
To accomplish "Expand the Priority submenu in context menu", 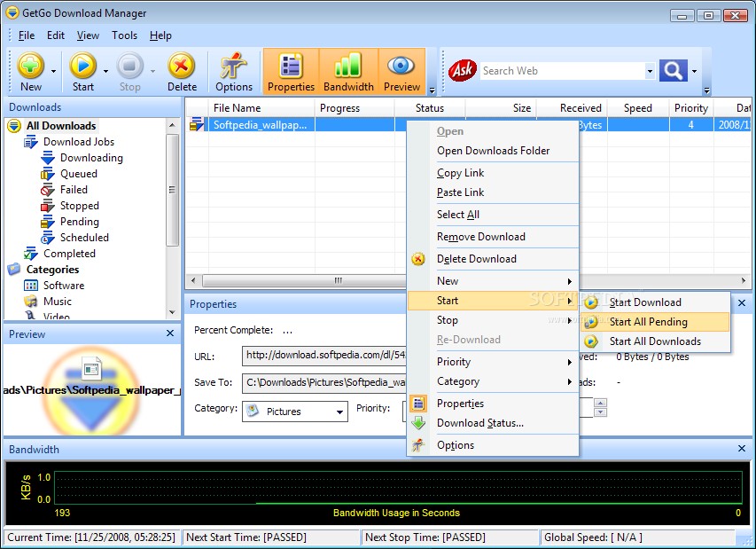I will pyautogui.click(x=494, y=361).
